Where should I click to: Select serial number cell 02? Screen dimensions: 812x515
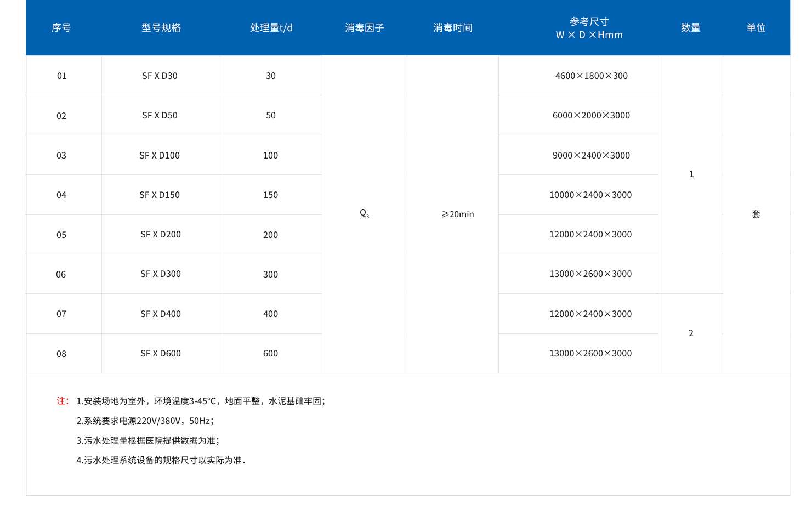click(61, 116)
